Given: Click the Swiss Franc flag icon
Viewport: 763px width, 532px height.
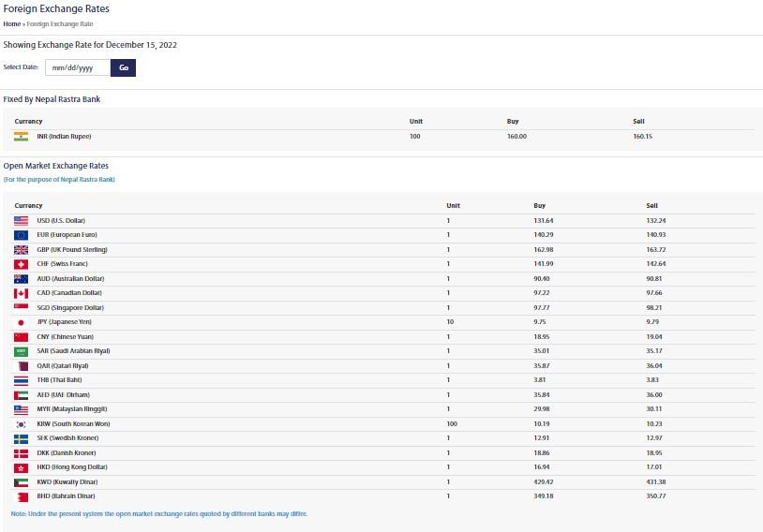Looking at the screenshot, I should tap(21, 264).
